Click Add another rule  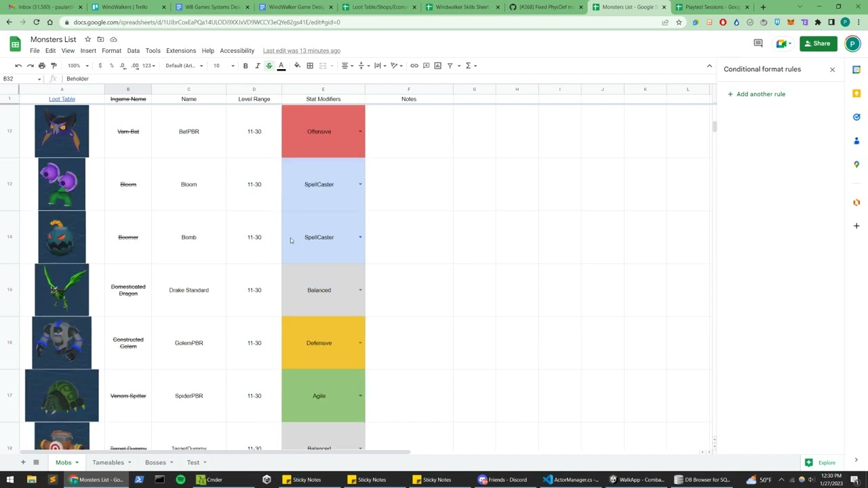pos(756,94)
